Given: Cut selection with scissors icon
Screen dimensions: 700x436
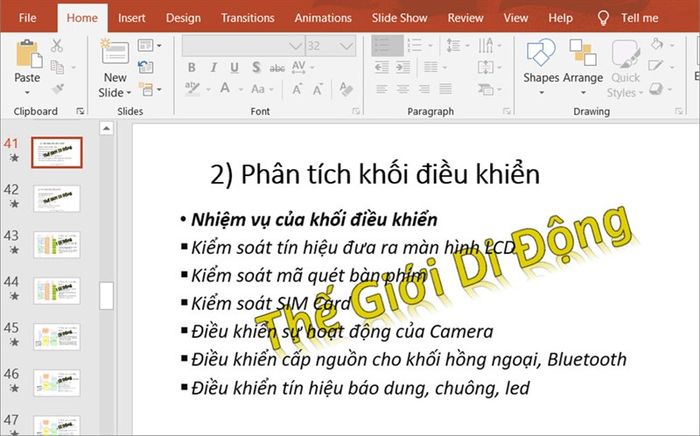Looking at the screenshot, I should coord(57,46).
